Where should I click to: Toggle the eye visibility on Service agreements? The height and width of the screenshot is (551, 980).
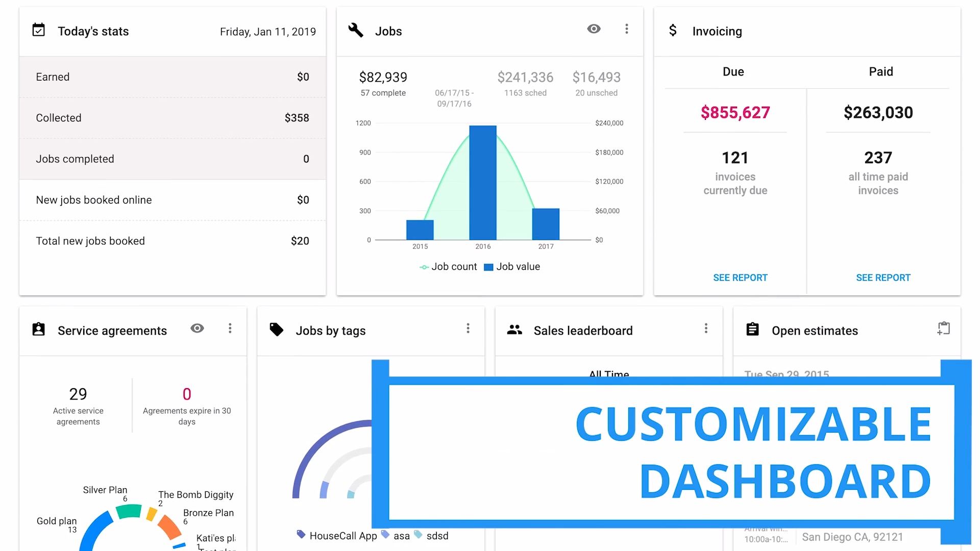197,329
